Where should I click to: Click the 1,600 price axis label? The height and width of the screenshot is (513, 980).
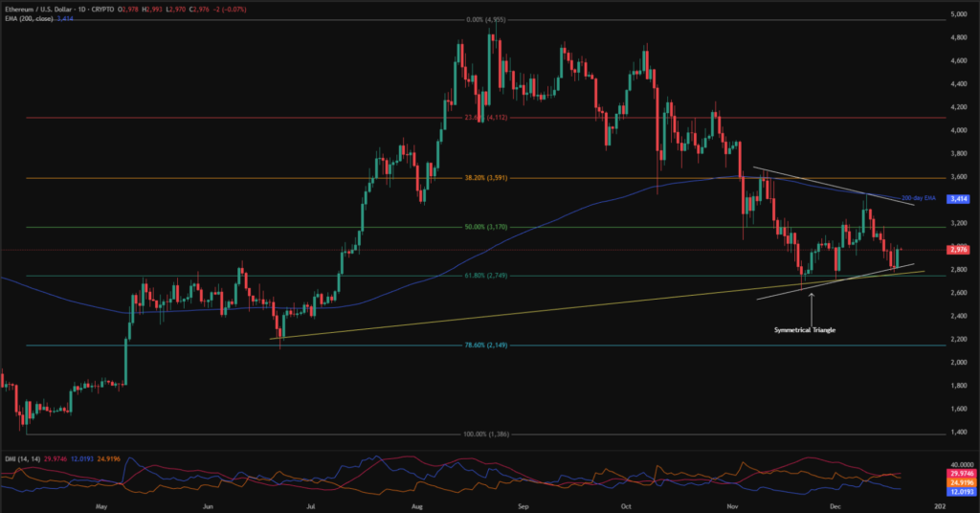[959, 410]
